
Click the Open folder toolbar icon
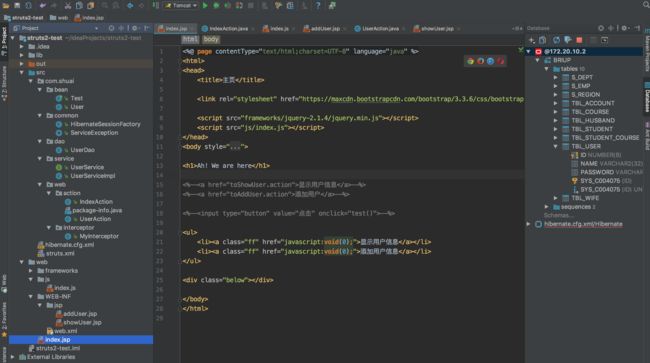tap(6, 6)
